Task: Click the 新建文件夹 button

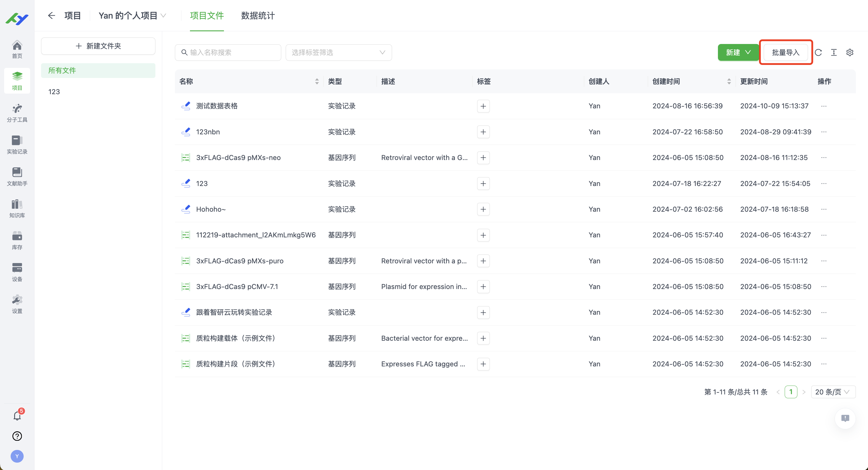Action: click(98, 46)
